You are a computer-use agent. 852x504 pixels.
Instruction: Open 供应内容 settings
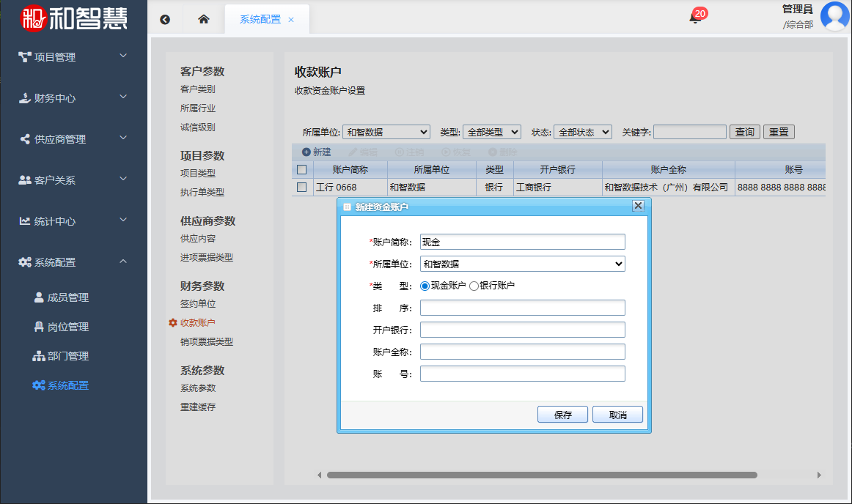click(x=198, y=238)
